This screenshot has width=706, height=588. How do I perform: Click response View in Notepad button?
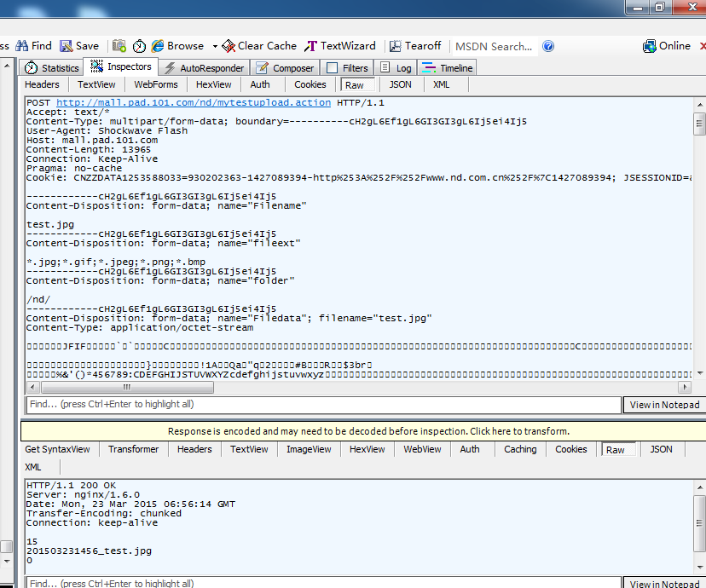coord(664,584)
